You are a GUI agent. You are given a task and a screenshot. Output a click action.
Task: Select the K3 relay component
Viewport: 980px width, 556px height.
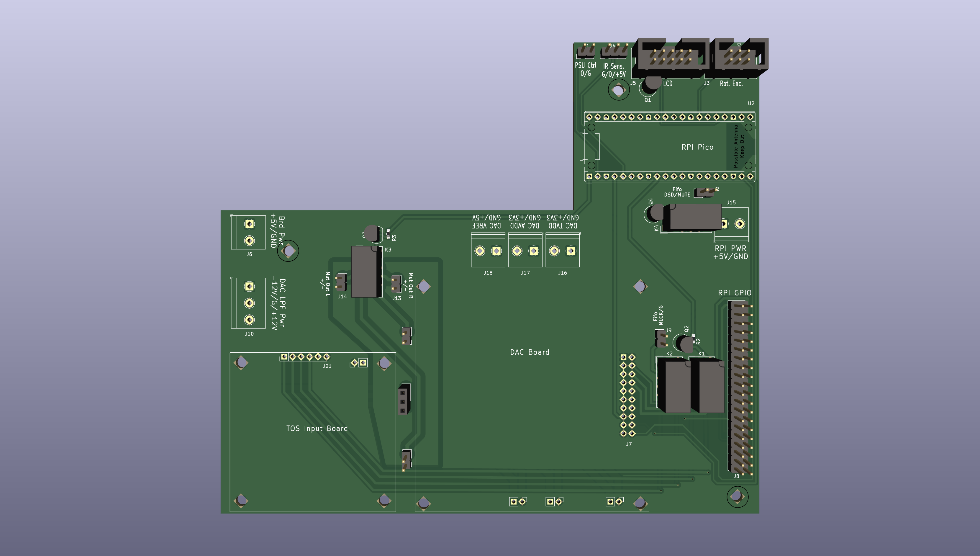pos(367,272)
